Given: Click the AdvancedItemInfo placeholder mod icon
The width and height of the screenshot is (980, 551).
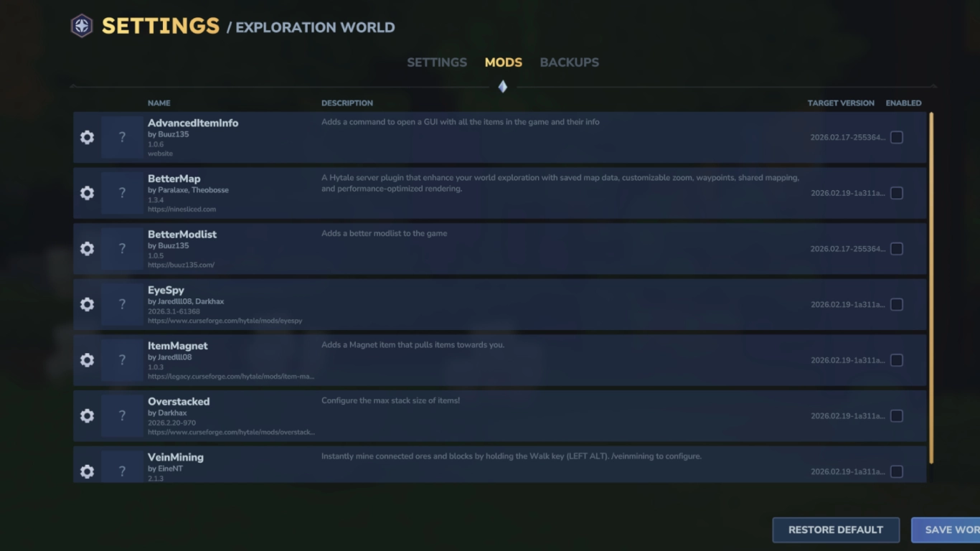Looking at the screenshot, I should click(x=122, y=137).
